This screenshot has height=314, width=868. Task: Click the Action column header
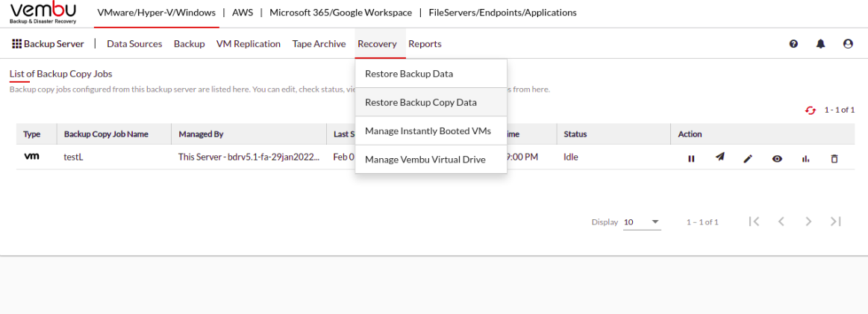pyautogui.click(x=690, y=134)
